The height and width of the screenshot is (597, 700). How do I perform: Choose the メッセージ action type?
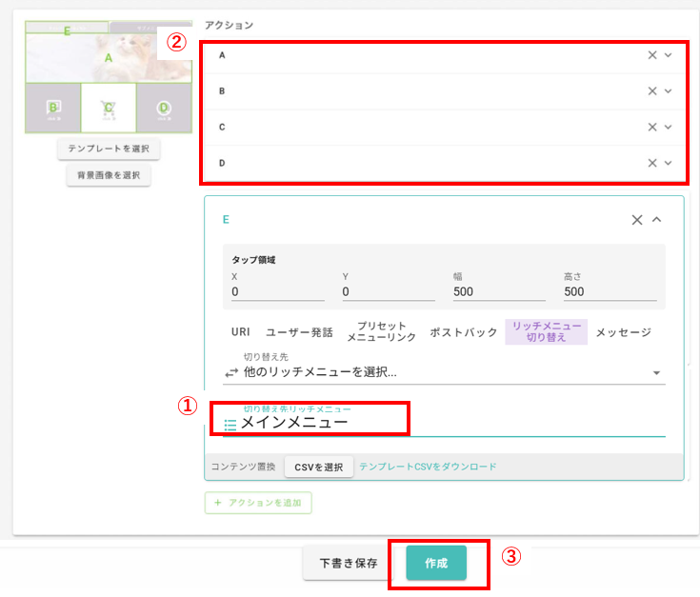click(x=623, y=332)
